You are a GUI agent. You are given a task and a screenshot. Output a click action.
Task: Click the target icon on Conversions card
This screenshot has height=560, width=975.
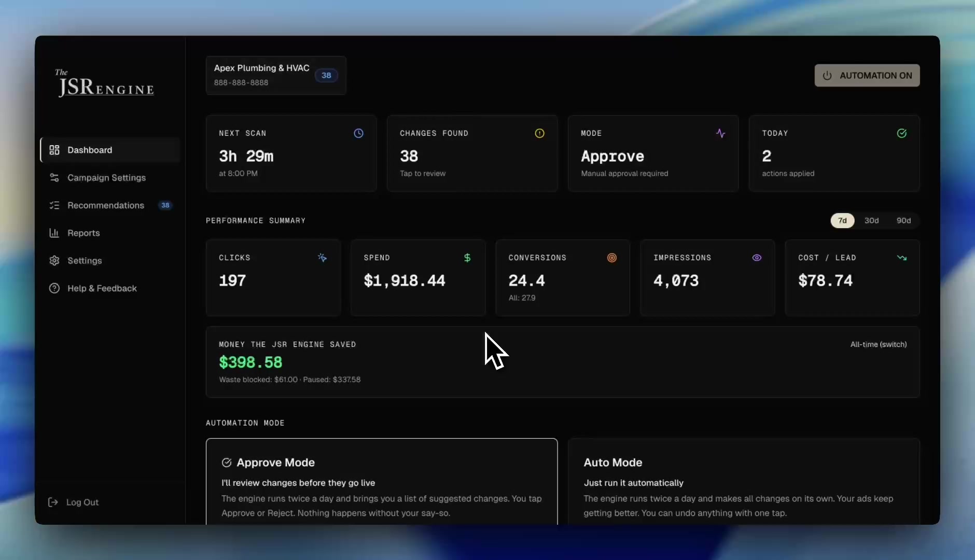(611, 258)
